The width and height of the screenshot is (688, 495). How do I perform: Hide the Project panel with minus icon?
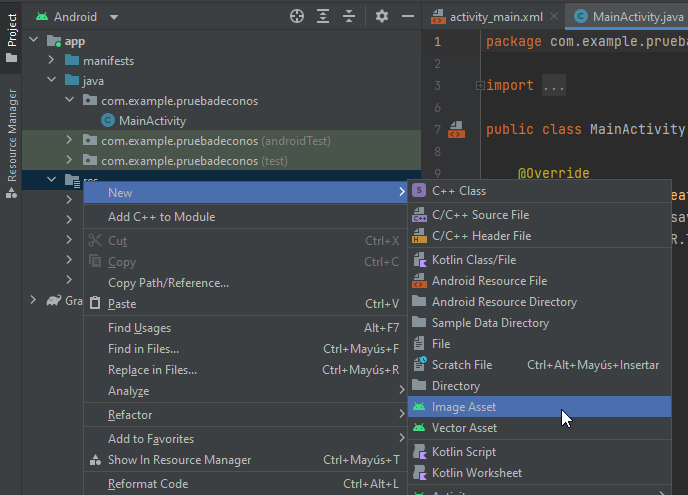(408, 17)
